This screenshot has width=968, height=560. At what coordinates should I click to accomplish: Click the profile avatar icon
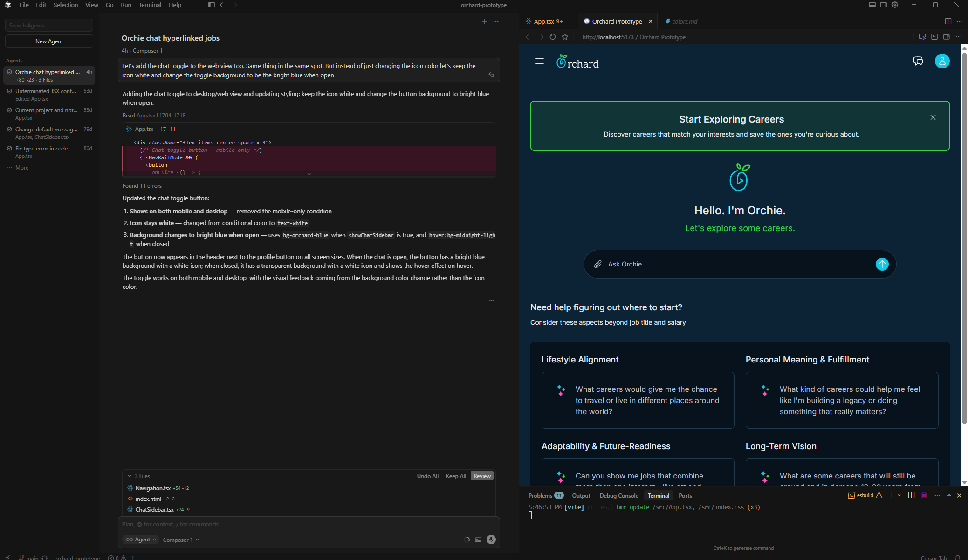click(x=942, y=61)
